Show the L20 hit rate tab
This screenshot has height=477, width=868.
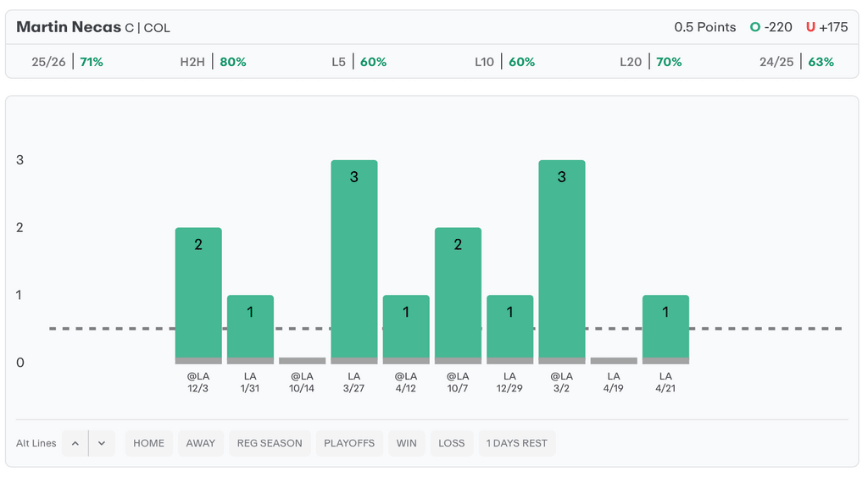(651, 62)
